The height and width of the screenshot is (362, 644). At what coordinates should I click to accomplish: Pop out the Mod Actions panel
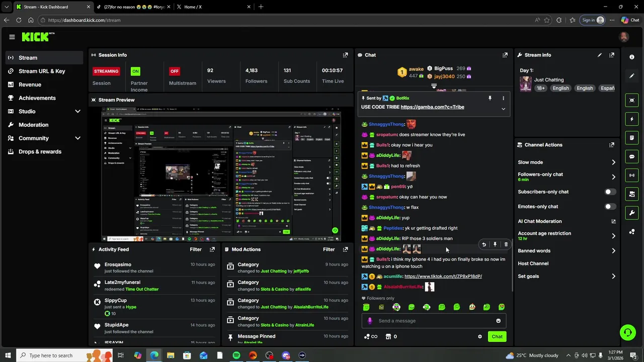[345, 249]
